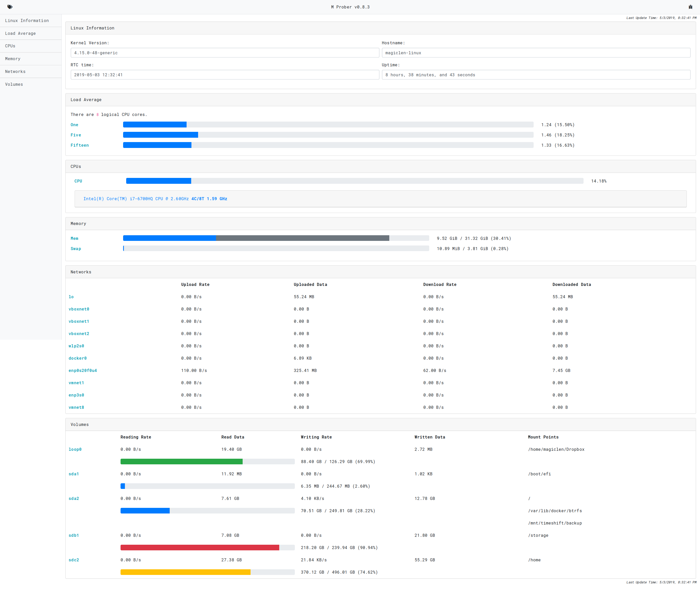Click the One load average bar
This screenshot has height=589, width=700.
pyautogui.click(x=328, y=125)
